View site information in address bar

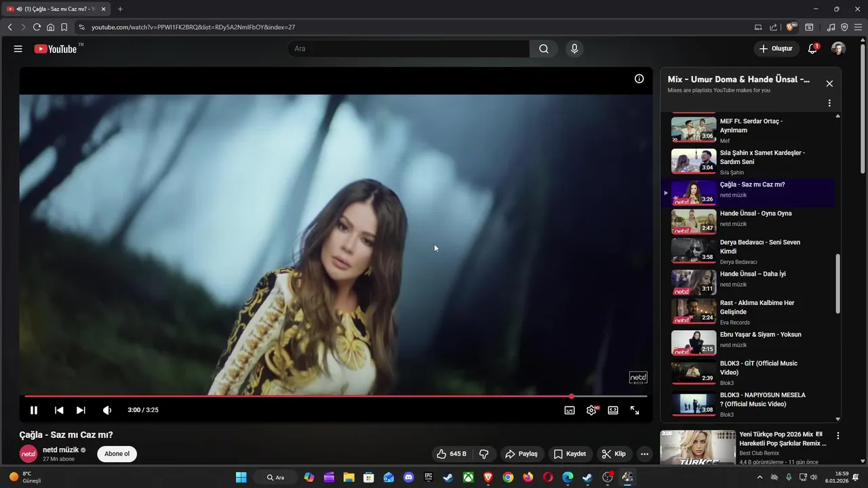coord(81,27)
